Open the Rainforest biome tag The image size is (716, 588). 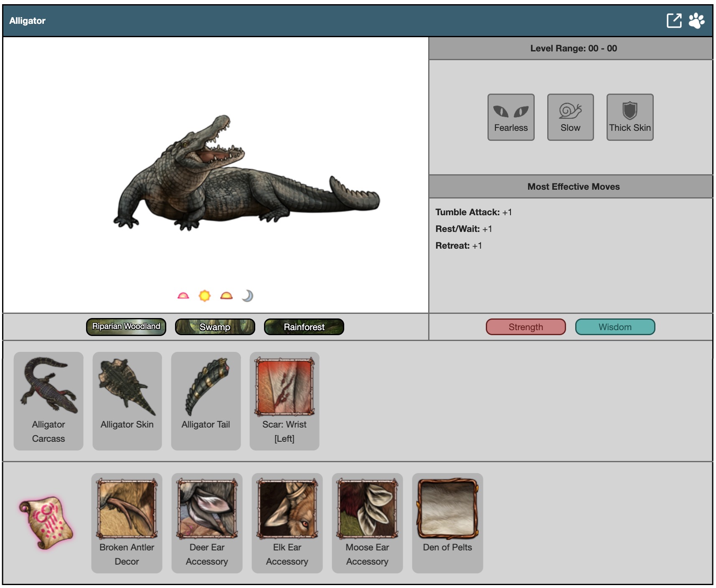pyautogui.click(x=304, y=327)
